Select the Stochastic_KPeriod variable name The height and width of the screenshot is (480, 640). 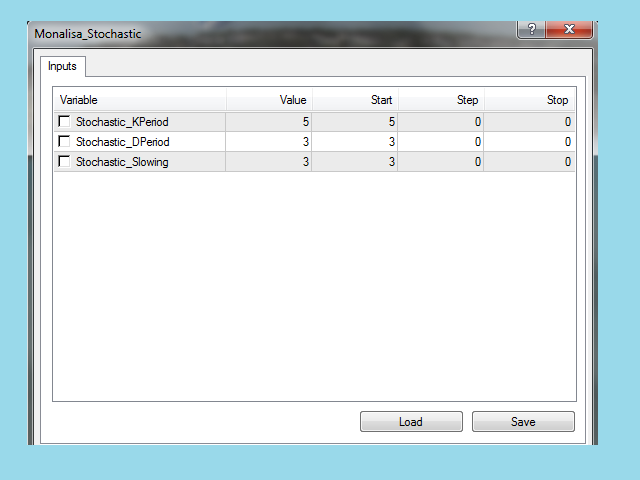tap(122, 122)
